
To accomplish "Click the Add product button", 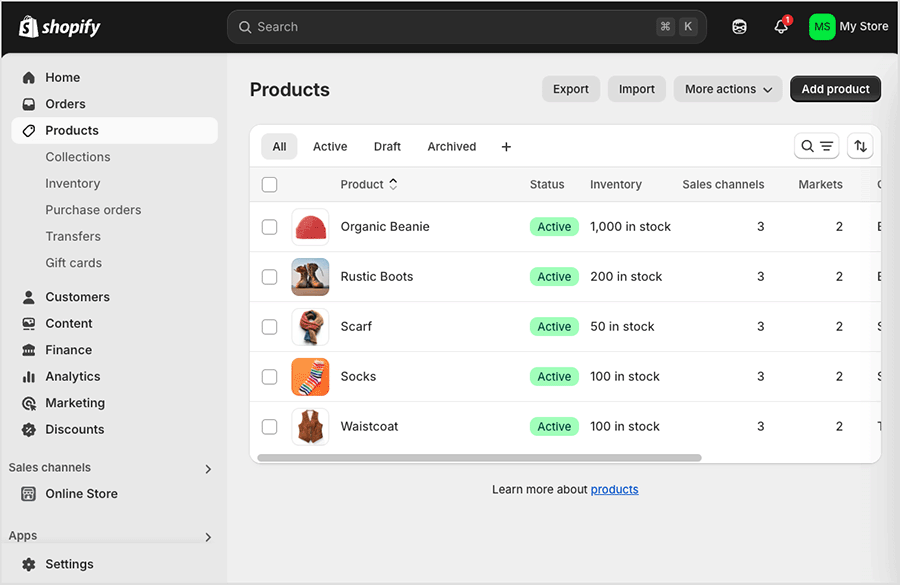I will point(835,89).
